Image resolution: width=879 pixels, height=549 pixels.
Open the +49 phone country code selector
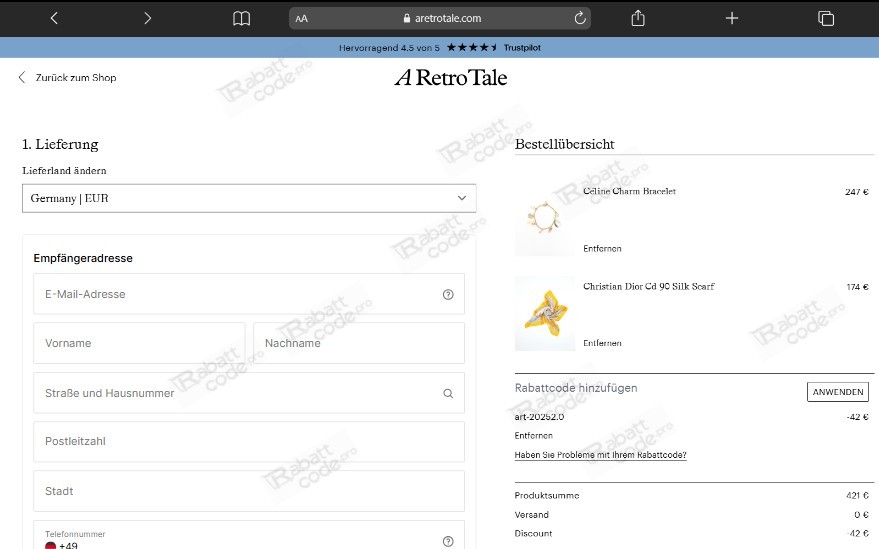pos(62,545)
